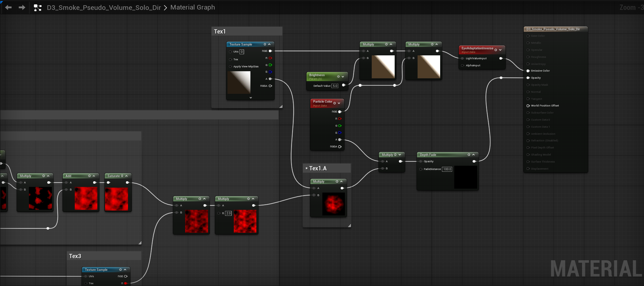Click the disabled Base Color pin label
The width and height of the screenshot is (644, 286).
pyautogui.click(x=538, y=36)
